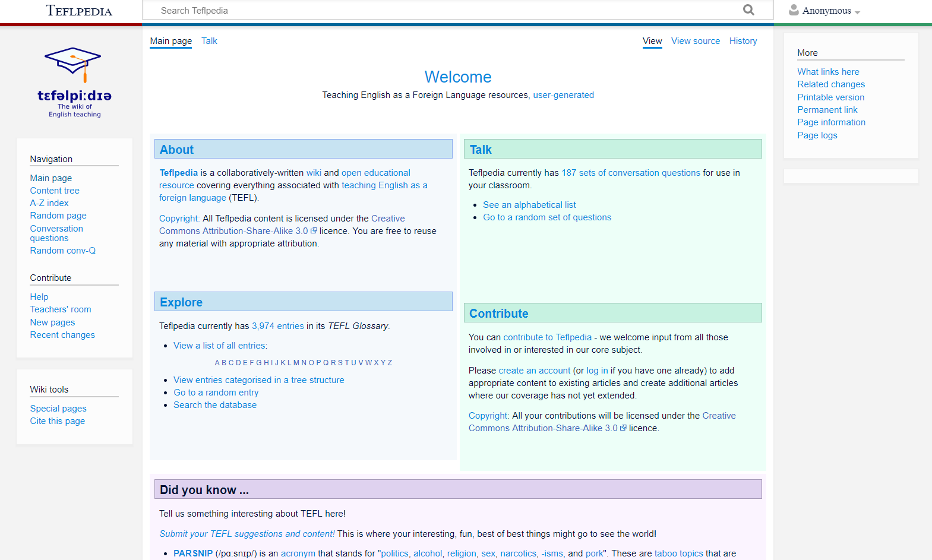932x560 pixels.
Task: Open Help in Contribute sidebar
Action: [x=39, y=297]
